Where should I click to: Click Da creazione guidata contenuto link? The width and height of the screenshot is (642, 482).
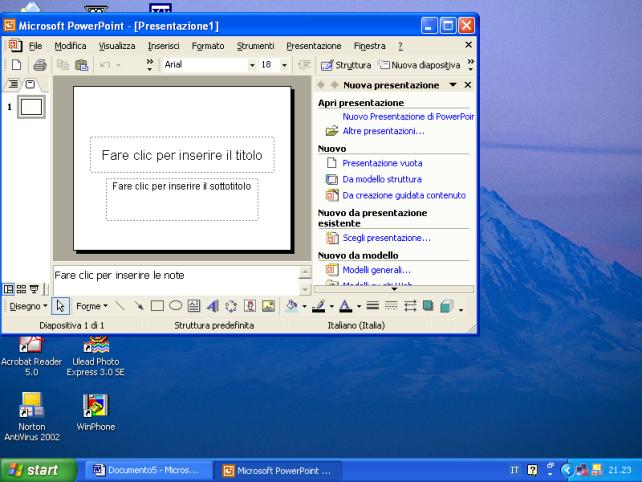click(404, 195)
